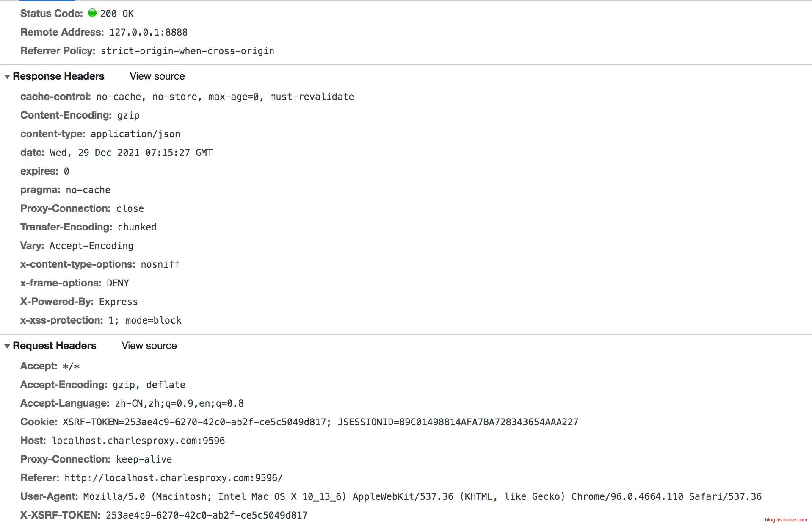The width and height of the screenshot is (812, 527).
Task: Click the Cookie header value
Action: (x=320, y=422)
